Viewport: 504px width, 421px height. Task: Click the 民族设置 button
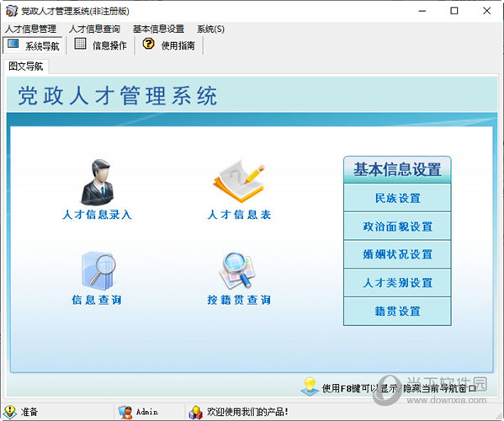click(397, 198)
